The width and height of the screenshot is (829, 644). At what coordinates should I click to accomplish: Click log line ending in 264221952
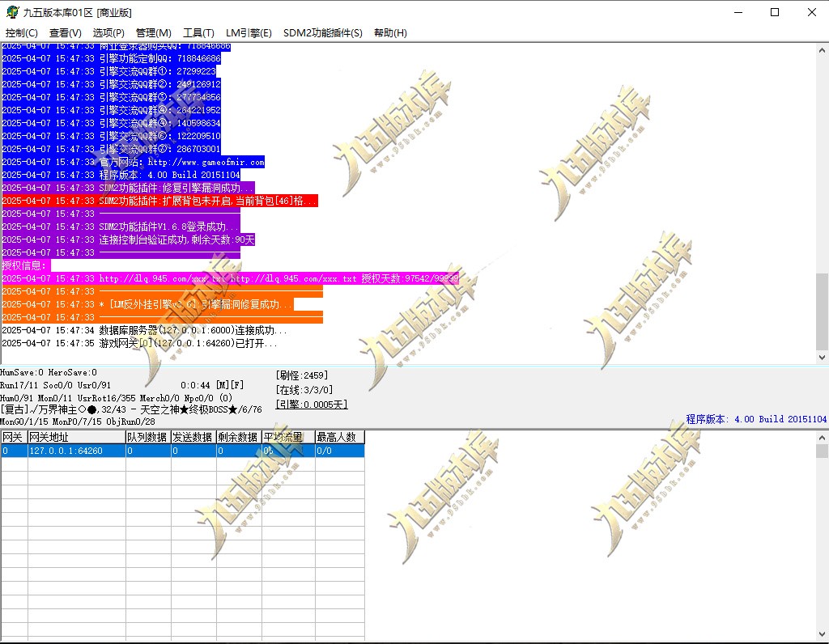point(111,110)
